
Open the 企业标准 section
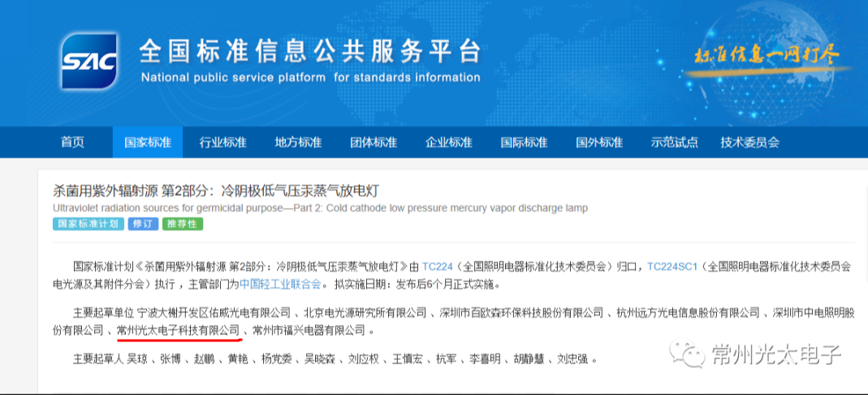point(448,142)
